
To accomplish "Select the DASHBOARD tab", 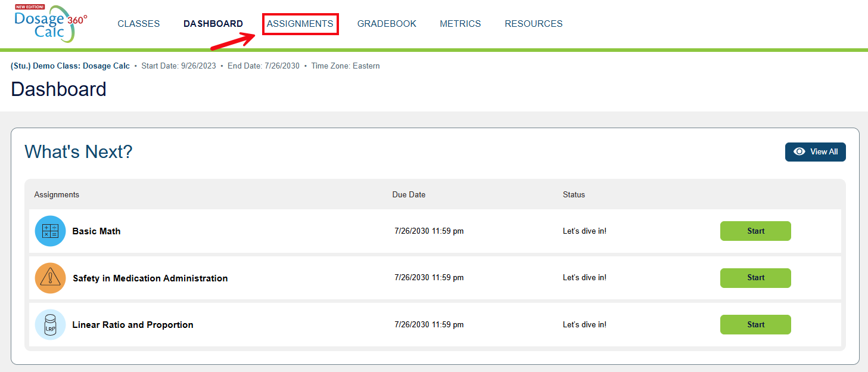I will (x=213, y=24).
